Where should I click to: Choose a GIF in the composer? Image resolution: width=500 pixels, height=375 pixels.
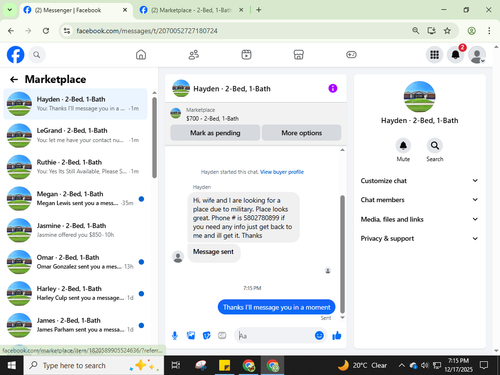pos(222,335)
